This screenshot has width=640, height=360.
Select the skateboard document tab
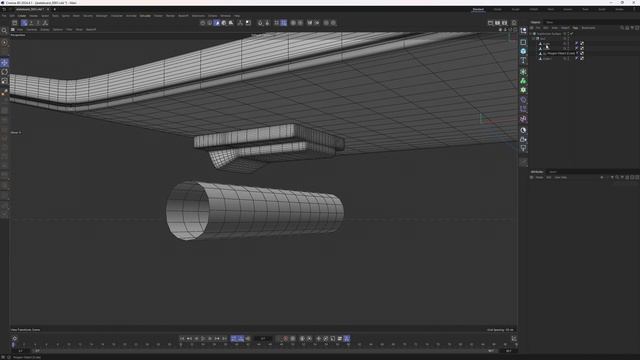pos(29,9)
